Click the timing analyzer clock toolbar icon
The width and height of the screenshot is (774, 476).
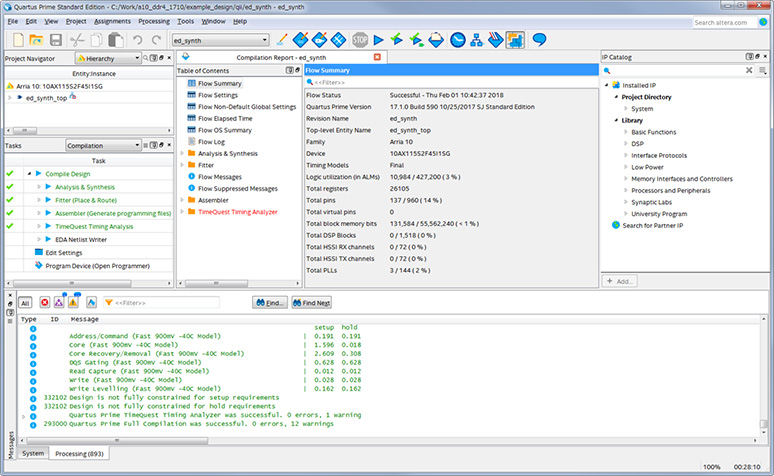pos(456,39)
